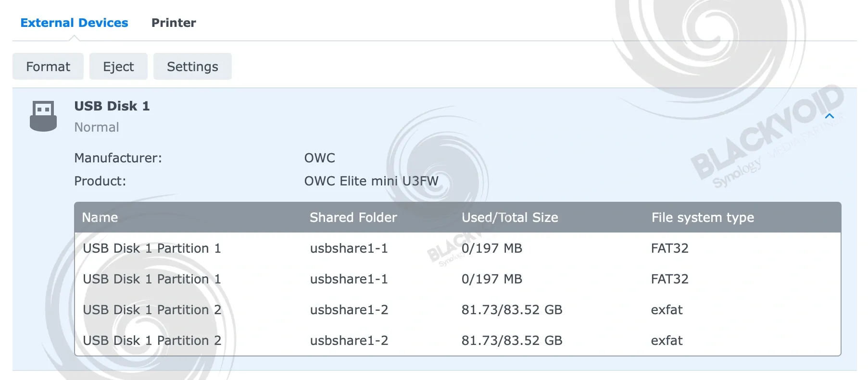
Task: Click the File system type column header
Action: pyautogui.click(x=703, y=218)
